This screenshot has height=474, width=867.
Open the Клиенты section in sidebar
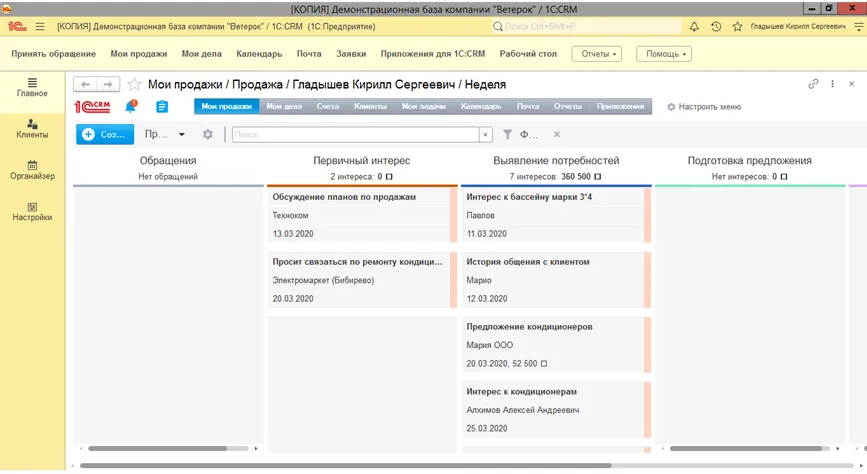point(32,129)
